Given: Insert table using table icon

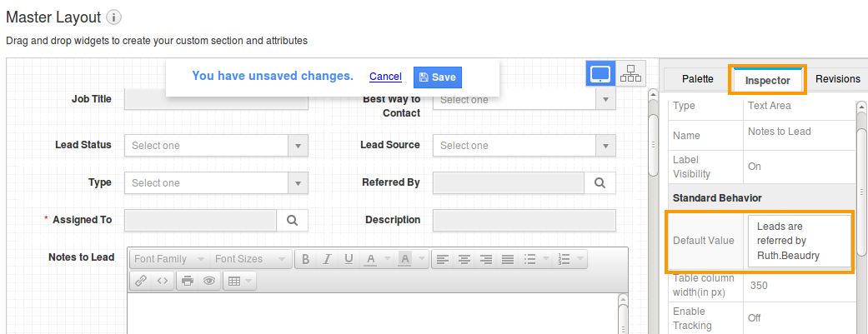Looking at the screenshot, I should (234, 281).
